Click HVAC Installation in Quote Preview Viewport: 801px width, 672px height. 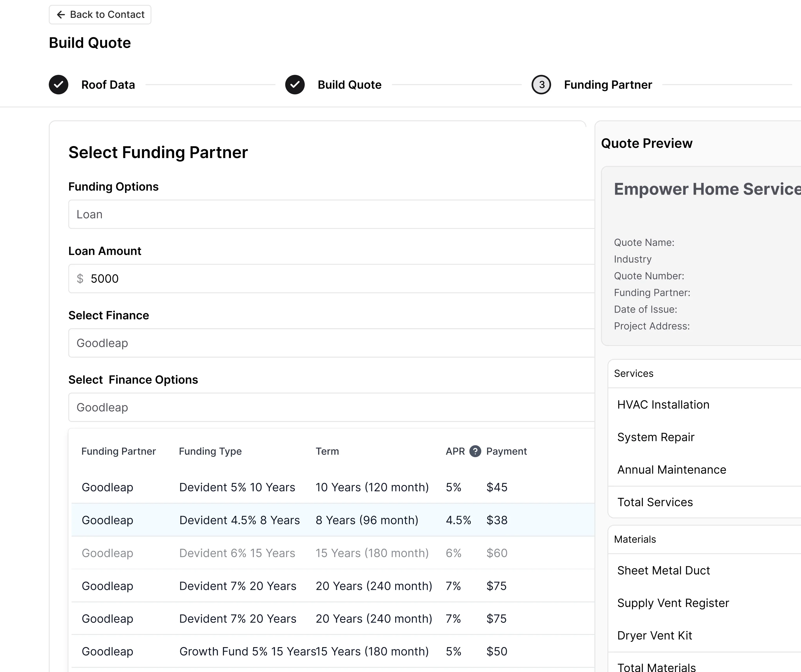(663, 404)
